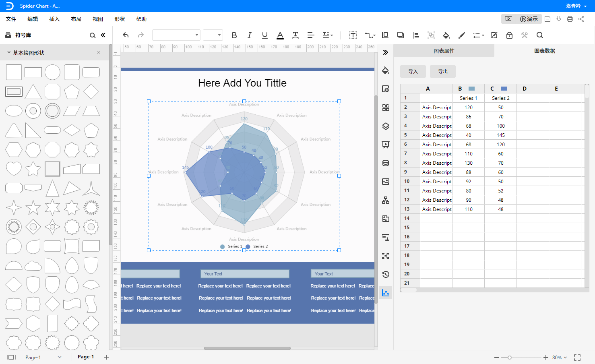The width and height of the screenshot is (595, 364).
Task: Toggle bold text formatting
Action: tap(234, 35)
